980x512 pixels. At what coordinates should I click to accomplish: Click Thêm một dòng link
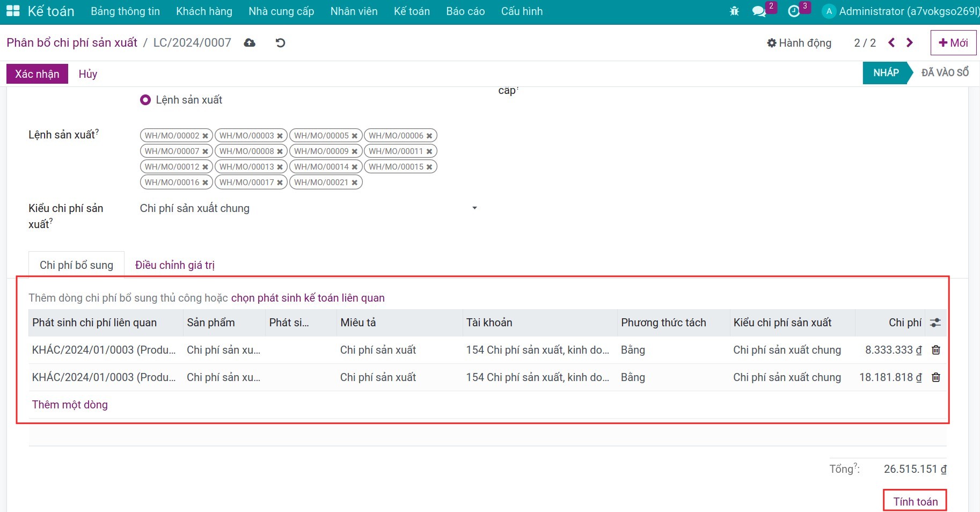pos(70,405)
